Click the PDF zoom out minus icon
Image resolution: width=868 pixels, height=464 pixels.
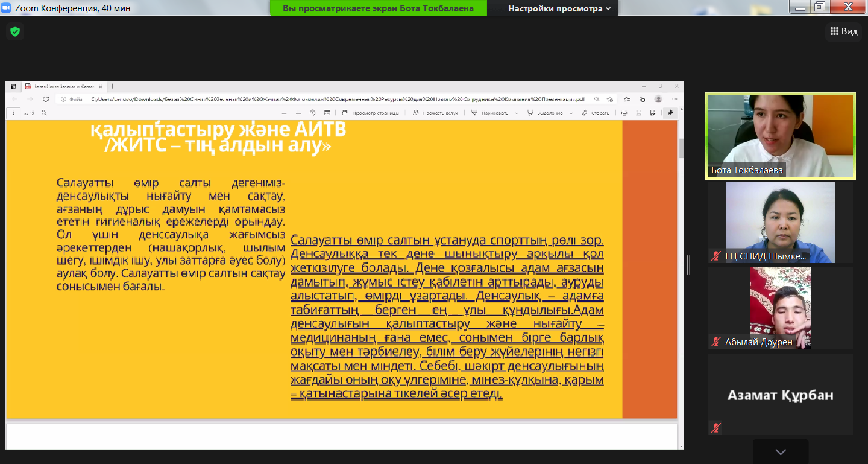pos(285,113)
